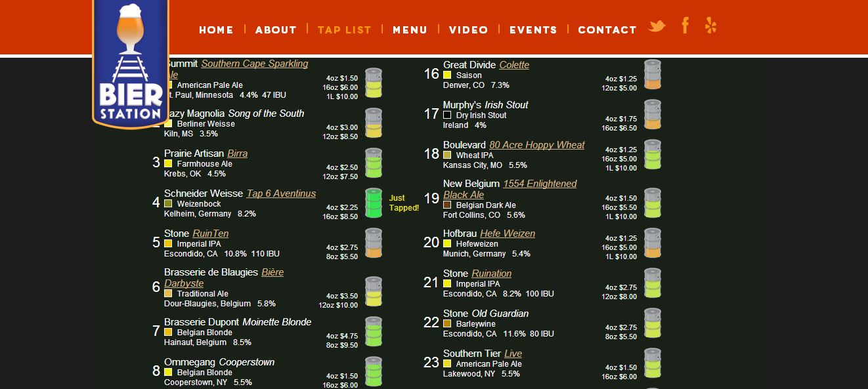Open the Menu page
Screen dimensions: 868x389
pyautogui.click(x=410, y=30)
